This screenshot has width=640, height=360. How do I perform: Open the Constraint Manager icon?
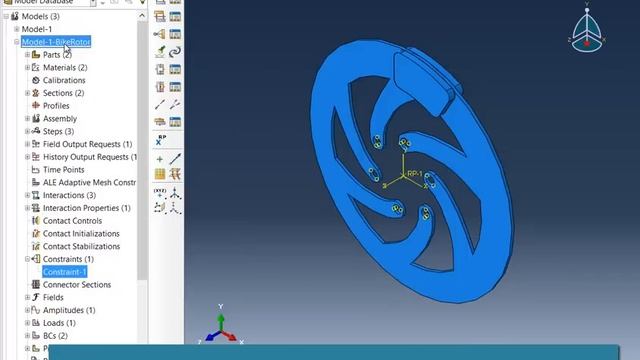point(175,34)
